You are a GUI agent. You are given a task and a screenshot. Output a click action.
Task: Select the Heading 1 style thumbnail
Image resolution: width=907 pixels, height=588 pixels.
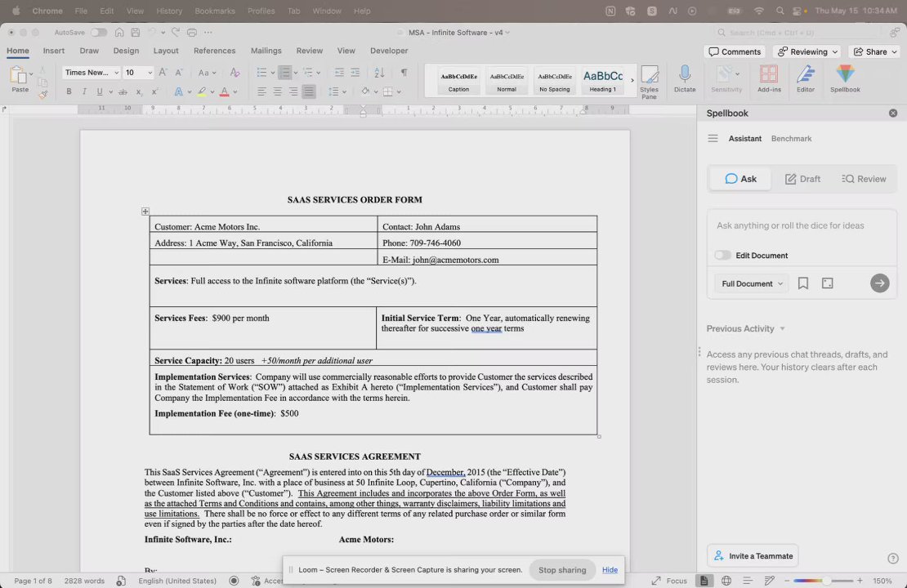tap(603, 80)
